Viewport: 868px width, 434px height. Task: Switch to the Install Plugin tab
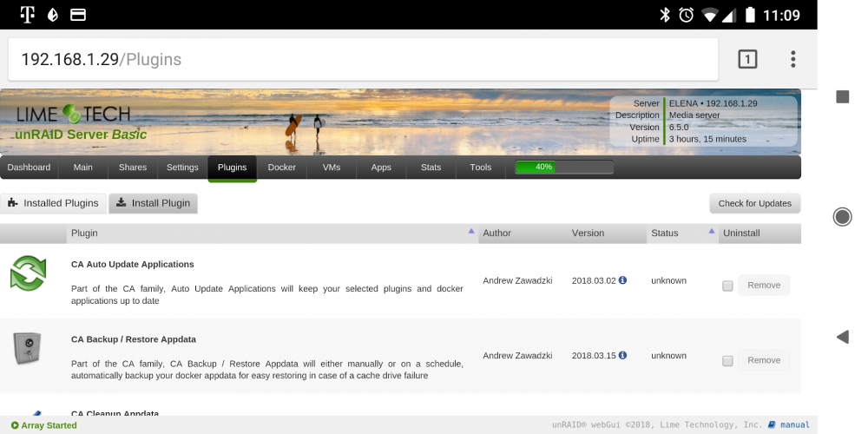click(154, 203)
